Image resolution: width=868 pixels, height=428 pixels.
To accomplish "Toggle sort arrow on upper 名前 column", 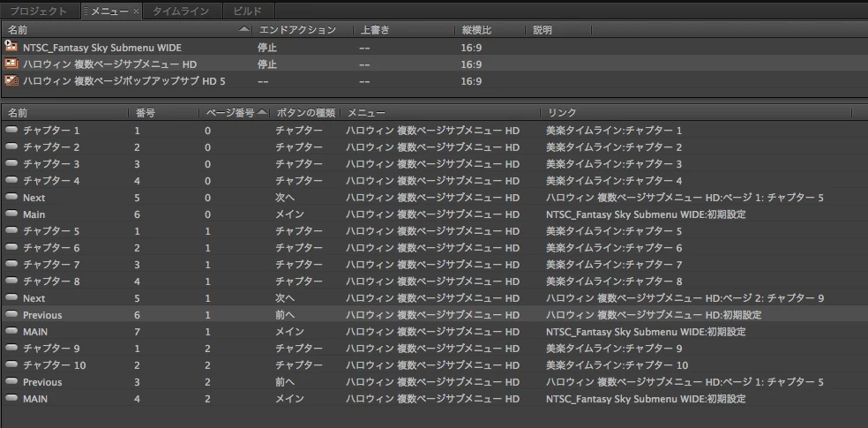I will pyautogui.click(x=244, y=30).
